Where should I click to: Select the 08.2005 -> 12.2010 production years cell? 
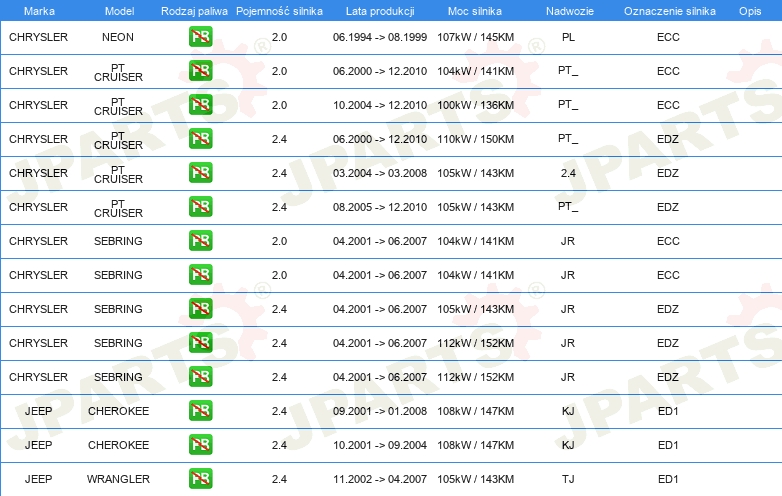click(380, 207)
